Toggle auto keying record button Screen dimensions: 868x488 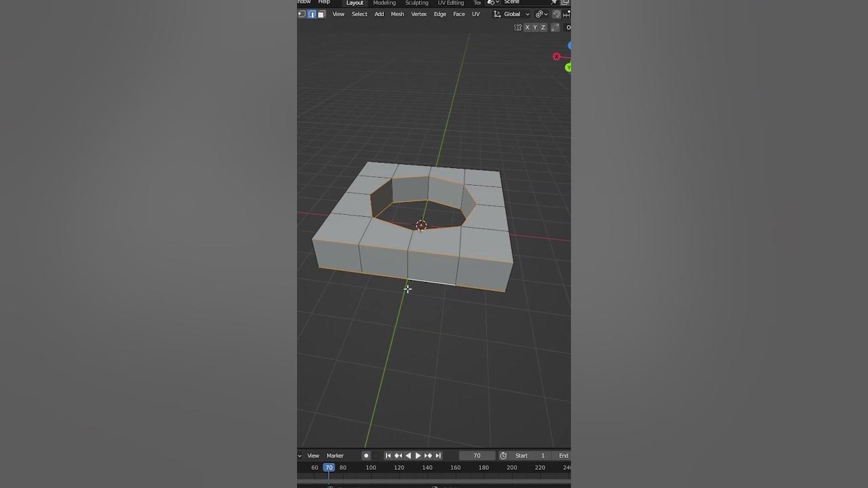tap(366, 455)
